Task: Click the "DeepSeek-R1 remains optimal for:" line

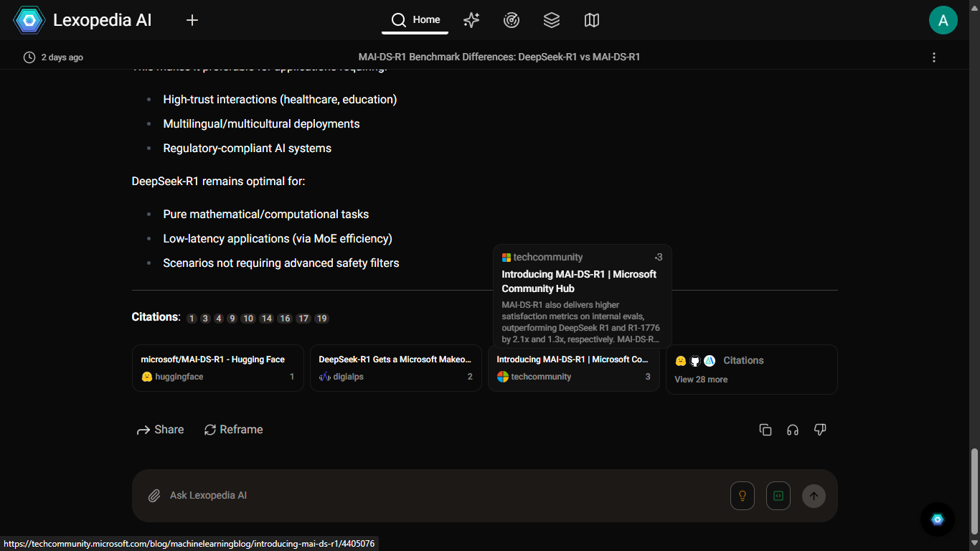Action: point(219,182)
